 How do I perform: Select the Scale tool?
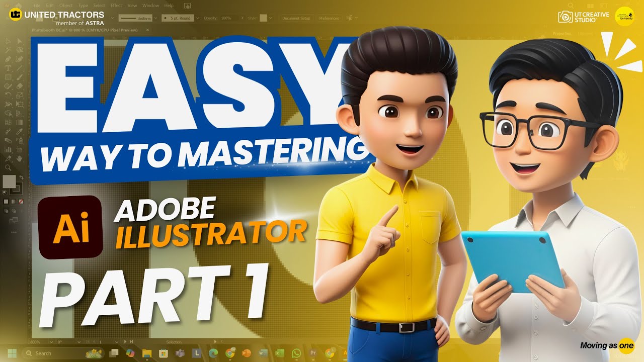point(19,95)
